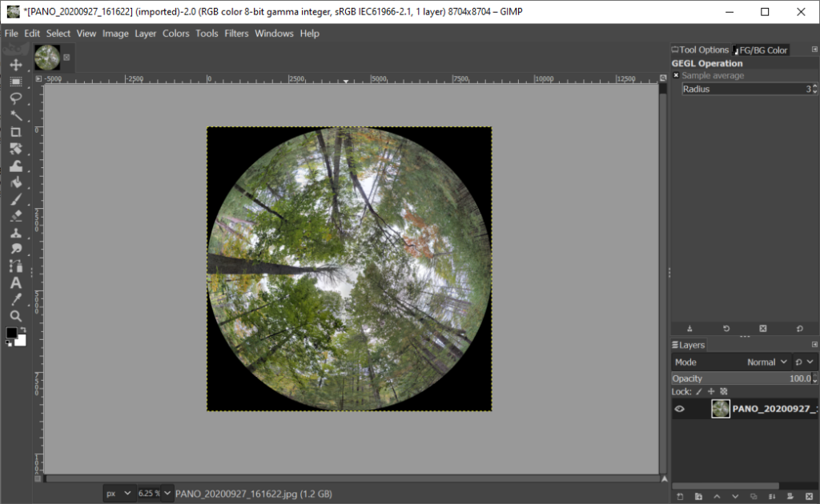Activate the Zoom magnifier tool
Image resolution: width=820 pixels, height=504 pixels.
pos(15,316)
